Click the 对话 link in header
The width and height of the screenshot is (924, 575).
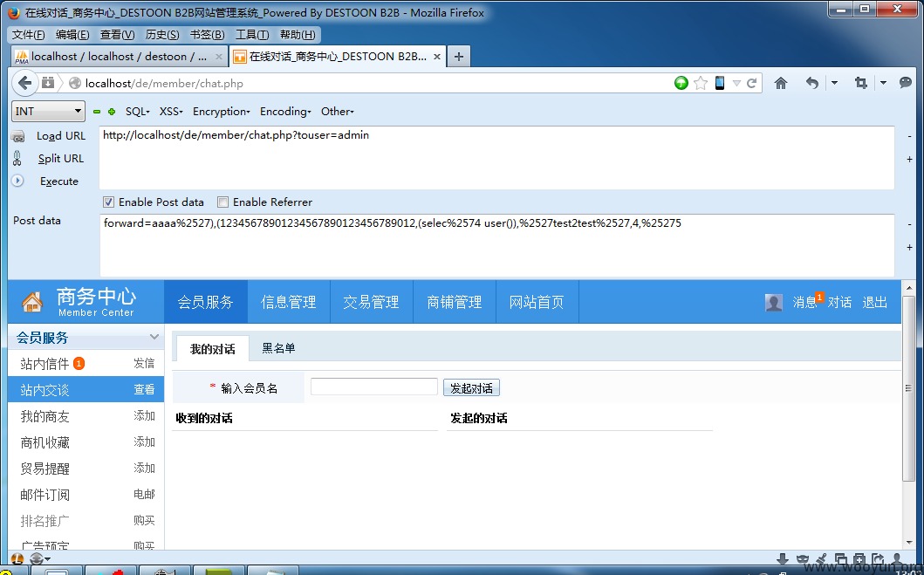pos(839,302)
